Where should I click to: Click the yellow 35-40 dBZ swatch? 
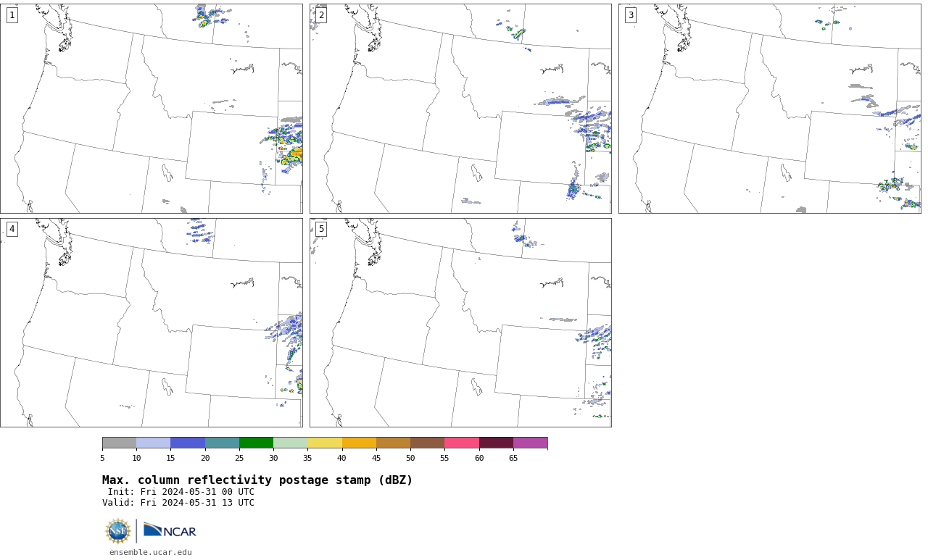click(325, 443)
